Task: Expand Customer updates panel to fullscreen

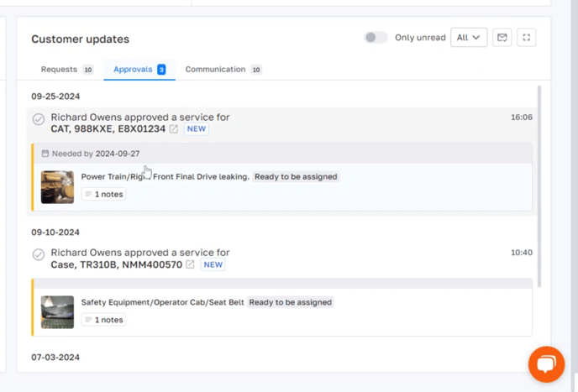Action: [527, 38]
